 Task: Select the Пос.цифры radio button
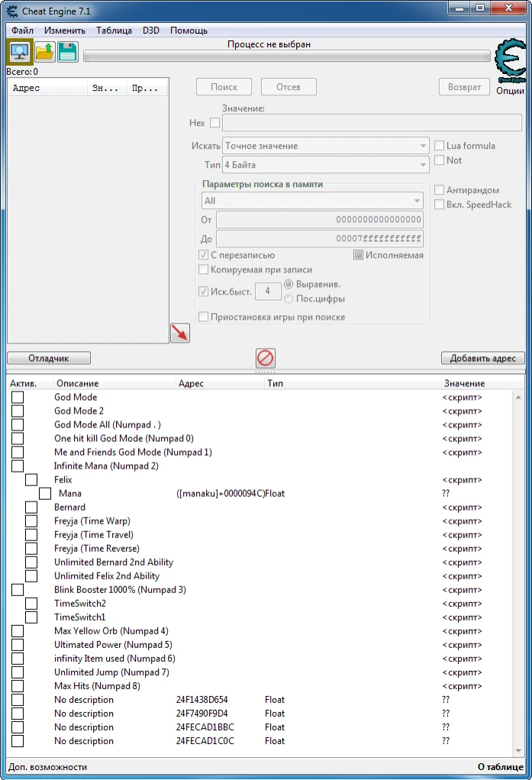(289, 298)
